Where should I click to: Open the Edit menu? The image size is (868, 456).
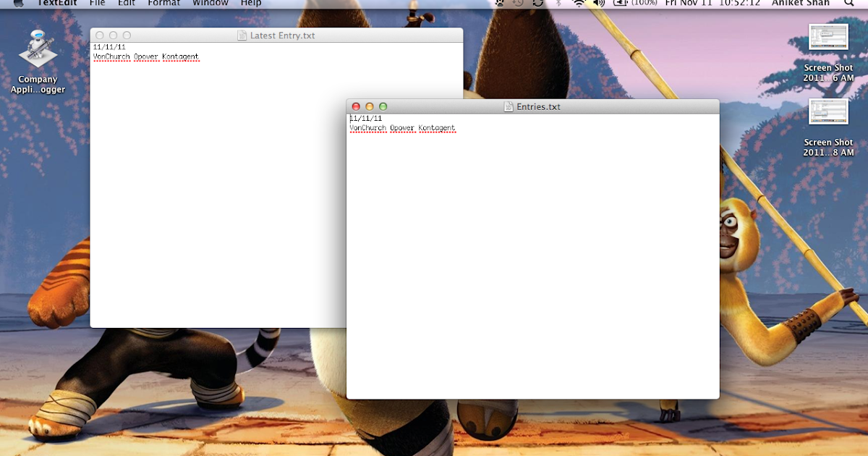pyautogui.click(x=127, y=3)
